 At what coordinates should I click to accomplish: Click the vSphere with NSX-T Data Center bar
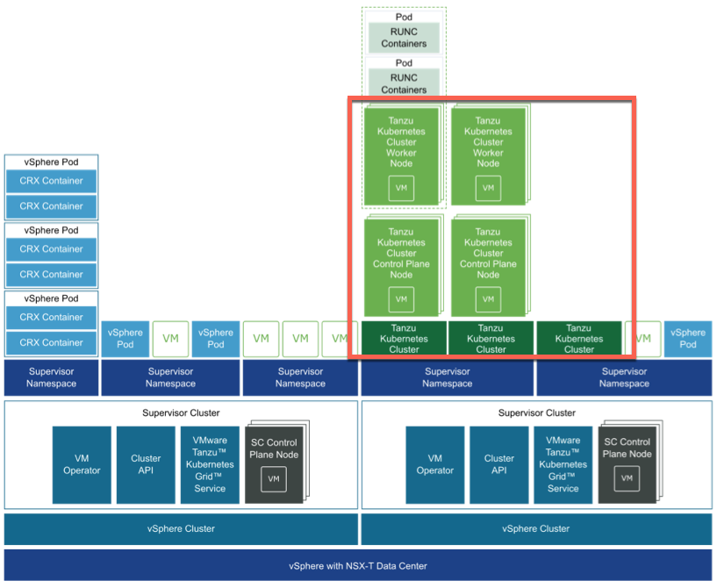[x=358, y=565]
